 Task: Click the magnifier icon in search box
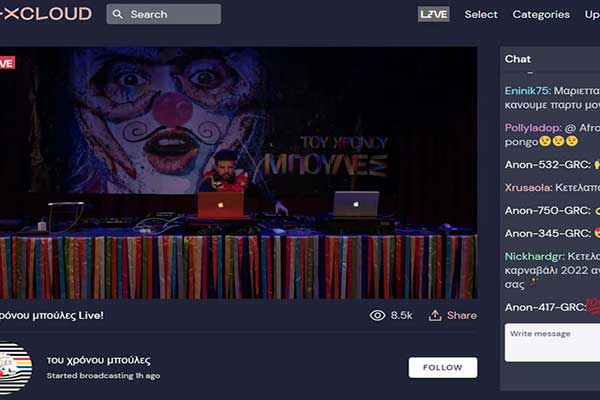[118, 15]
